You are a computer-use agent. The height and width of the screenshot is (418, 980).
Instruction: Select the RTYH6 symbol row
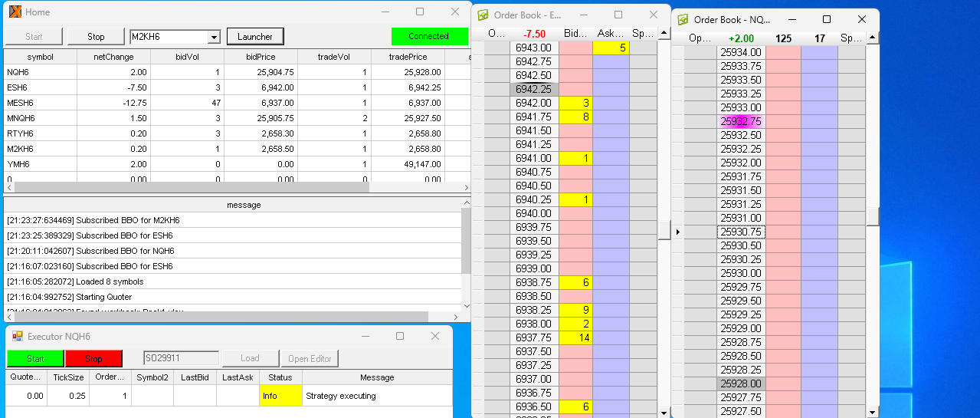40,133
